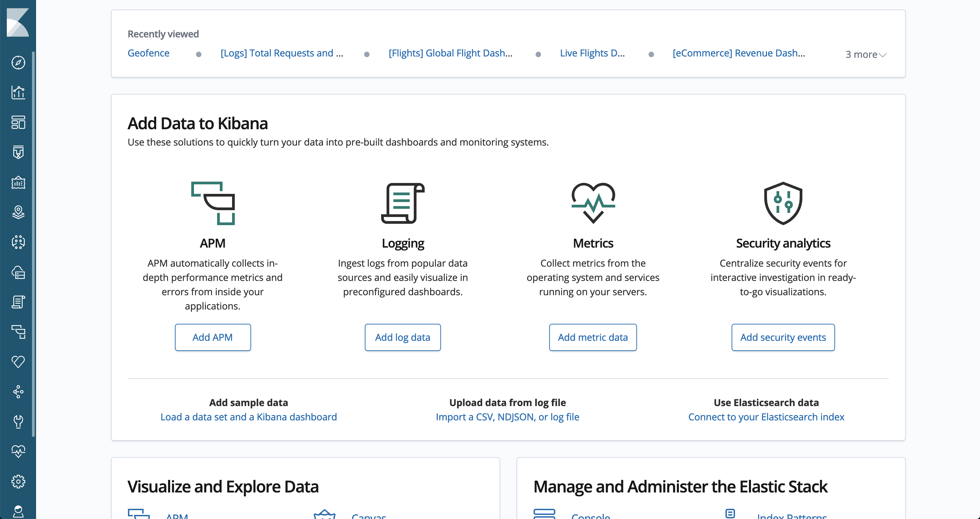Viewport: 980px width, 519px height.
Task: Open Dashboard via the sidebar panels icon
Action: click(x=18, y=122)
